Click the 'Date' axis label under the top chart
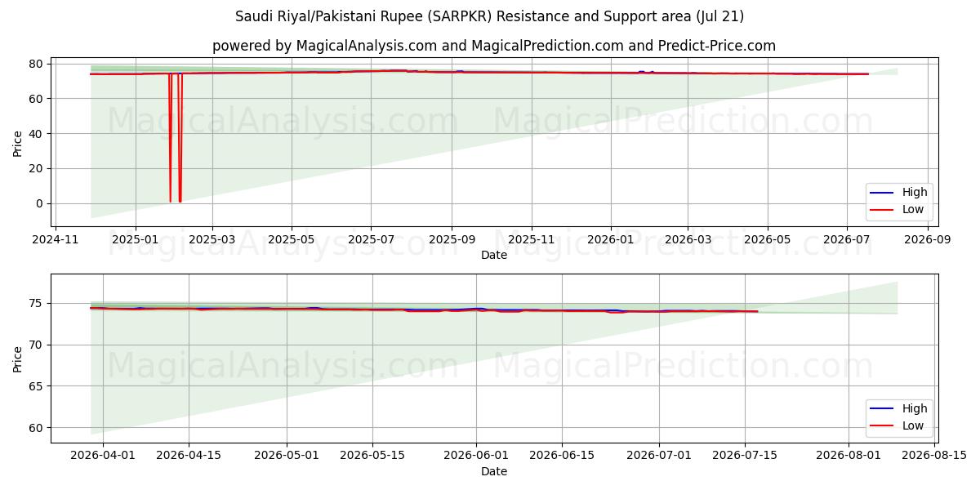The width and height of the screenshot is (980, 490). (494, 255)
